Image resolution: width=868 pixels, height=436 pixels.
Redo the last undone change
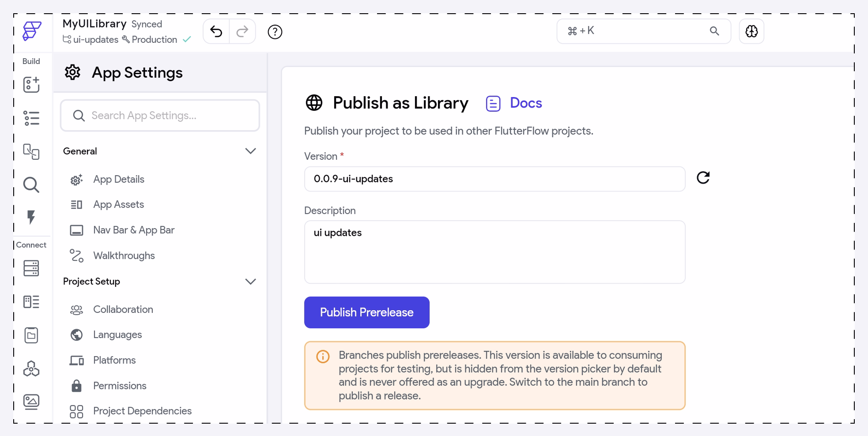pos(242,31)
